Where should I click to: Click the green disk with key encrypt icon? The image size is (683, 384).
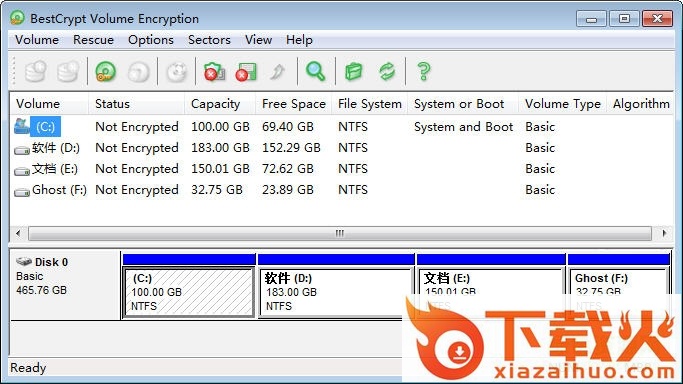[x=105, y=71]
